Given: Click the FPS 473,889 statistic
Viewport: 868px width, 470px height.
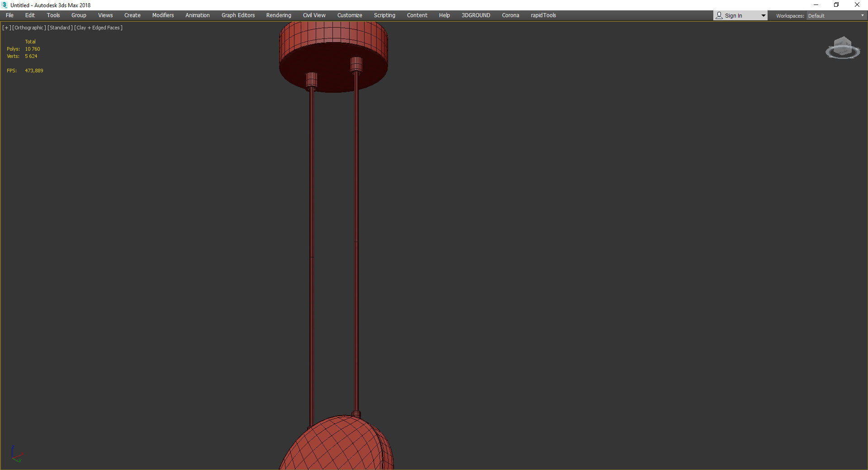Looking at the screenshot, I should (x=34, y=71).
